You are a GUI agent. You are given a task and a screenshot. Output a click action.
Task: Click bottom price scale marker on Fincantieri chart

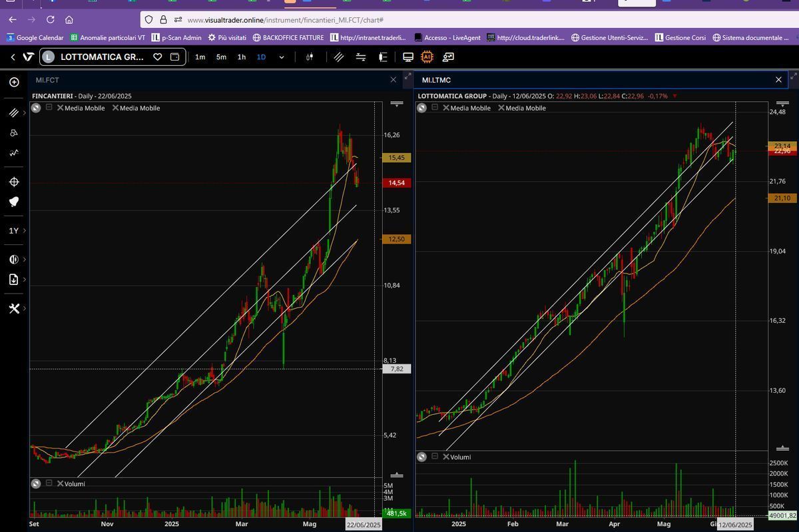[x=397, y=475]
